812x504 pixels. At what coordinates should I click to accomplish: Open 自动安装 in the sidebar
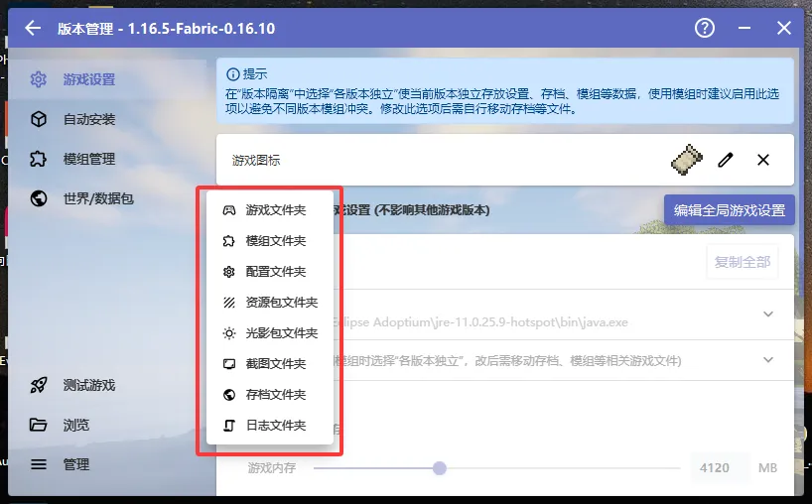tap(88, 119)
